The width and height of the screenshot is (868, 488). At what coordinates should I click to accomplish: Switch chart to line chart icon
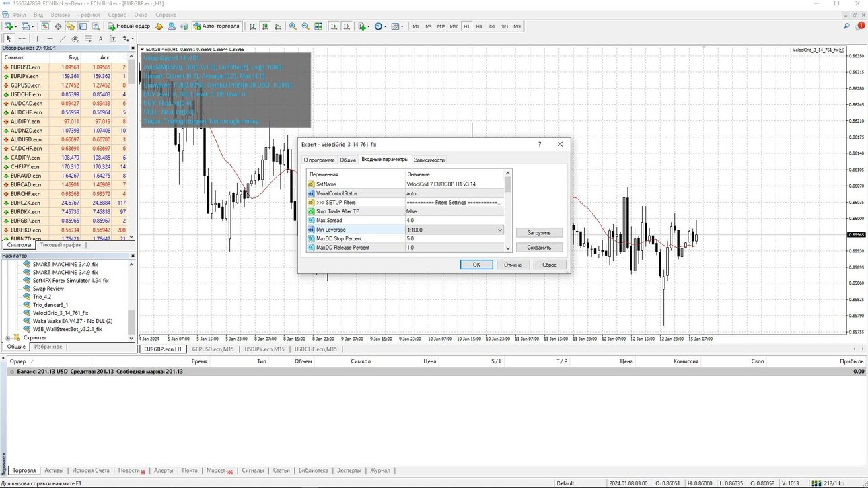[278, 26]
